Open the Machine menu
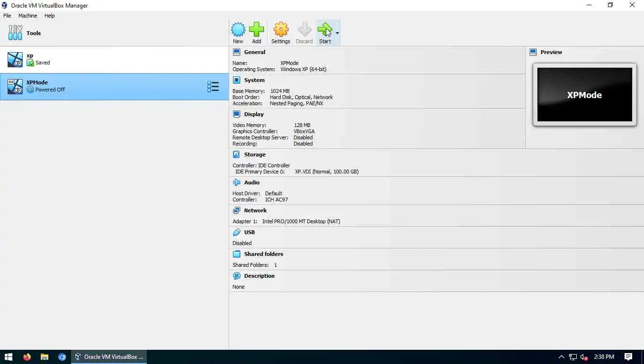Image resolution: width=644 pixels, height=364 pixels. click(27, 16)
